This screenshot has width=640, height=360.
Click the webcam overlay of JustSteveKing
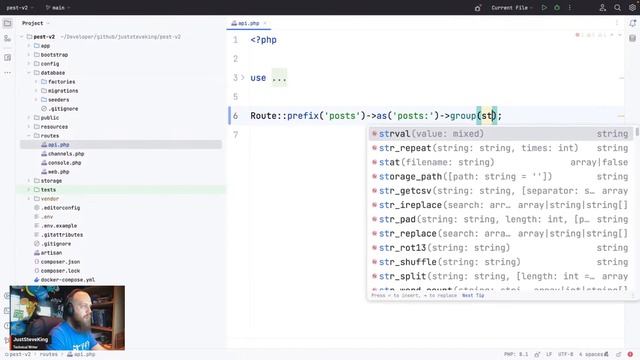pos(67,318)
